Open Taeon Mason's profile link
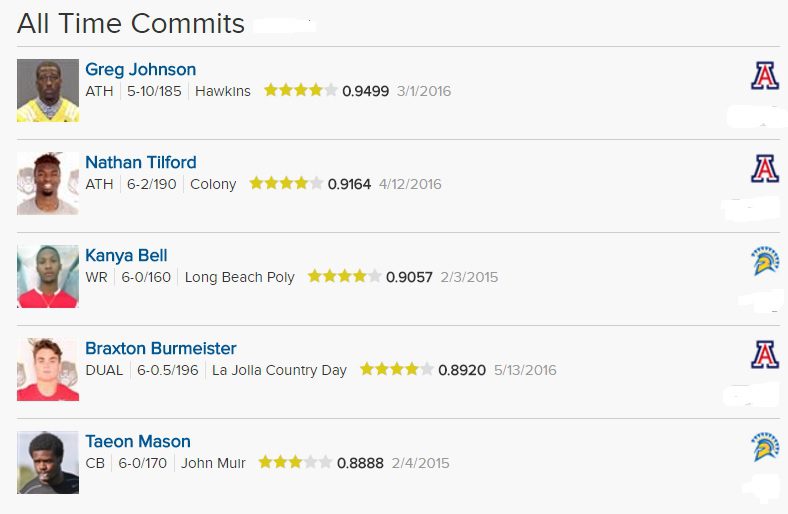This screenshot has height=514, width=788. click(x=137, y=442)
